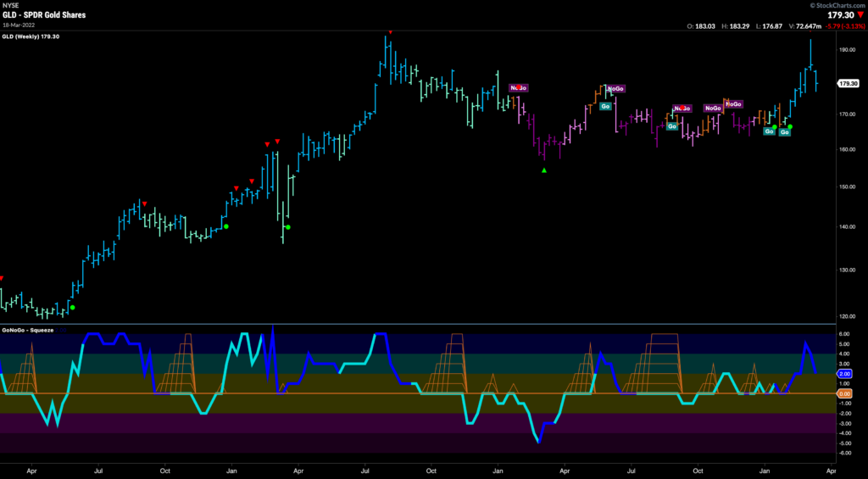Click the Go label below the red-dotted NoGo near 170
868x479 pixels.
672,126
